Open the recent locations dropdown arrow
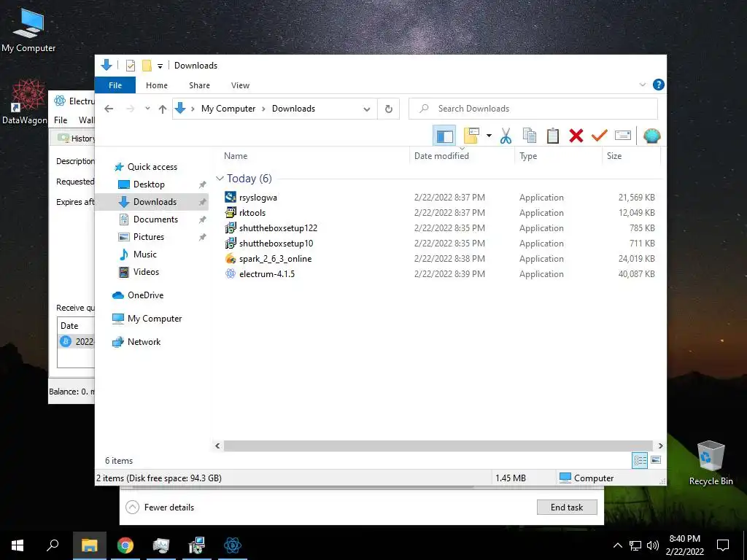 point(147,109)
